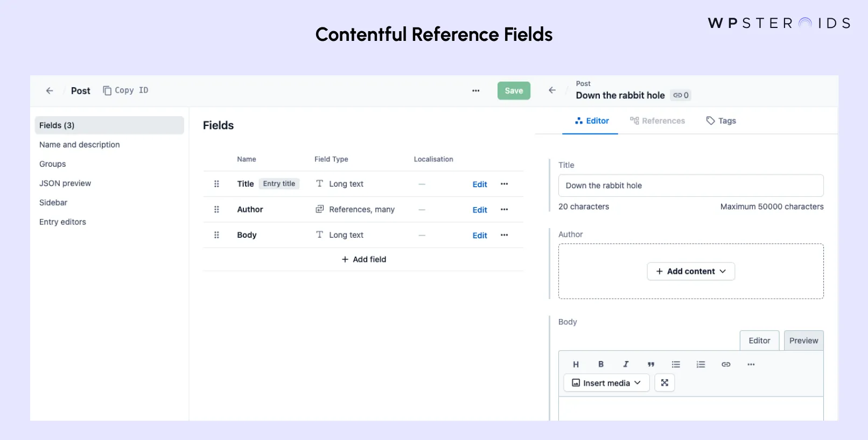
Task: Edit the Title field
Action: (x=480, y=184)
